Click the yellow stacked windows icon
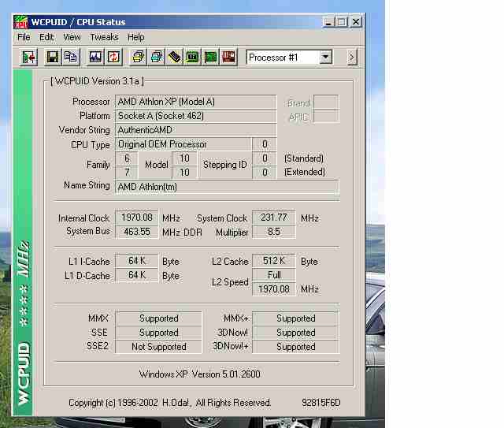This screenshot has width=504, height=428. point(139,57)
